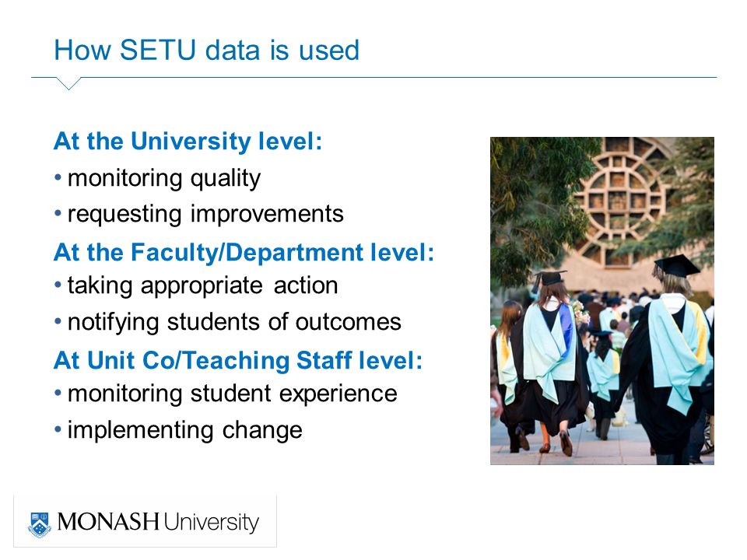
Task: Click the circular lattice window in photo
Action: coord(619,202)
